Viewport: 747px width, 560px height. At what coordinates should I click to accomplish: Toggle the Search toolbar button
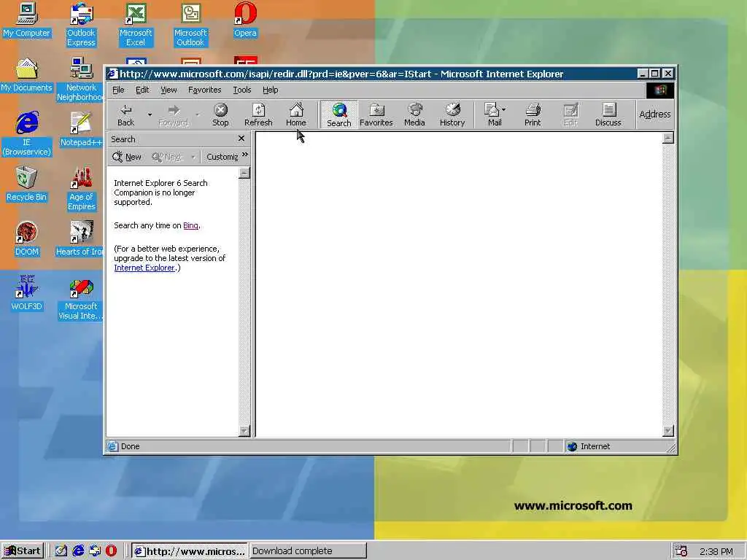pyautogui.click(x=338, y=114)
